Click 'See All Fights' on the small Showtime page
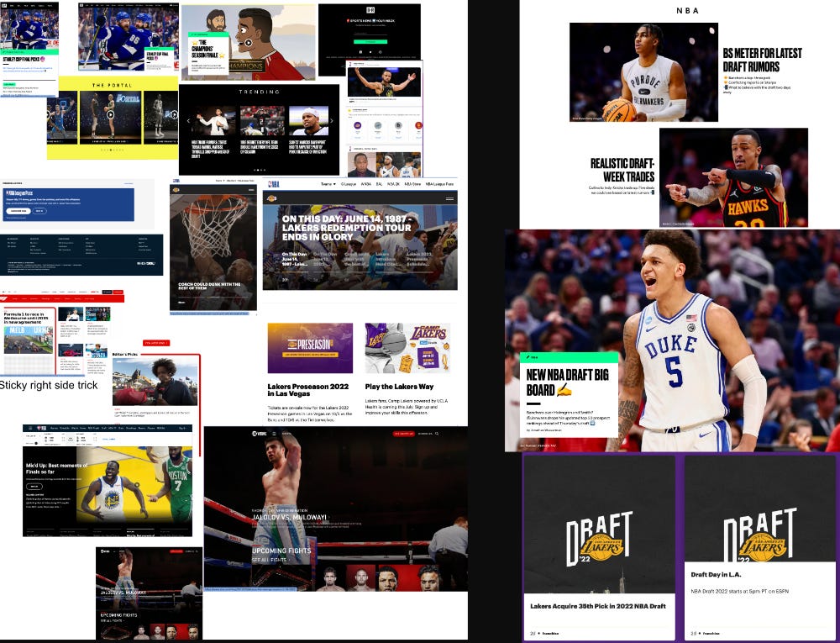Screen dimensions: 840x643 coord(113,620)
